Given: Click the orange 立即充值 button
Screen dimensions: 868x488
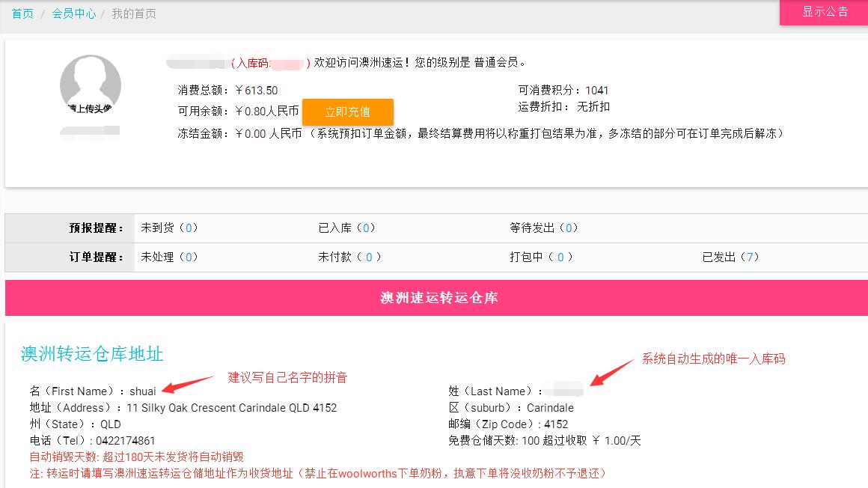Looking at the screenshot, I should click(x=347, y=112).
